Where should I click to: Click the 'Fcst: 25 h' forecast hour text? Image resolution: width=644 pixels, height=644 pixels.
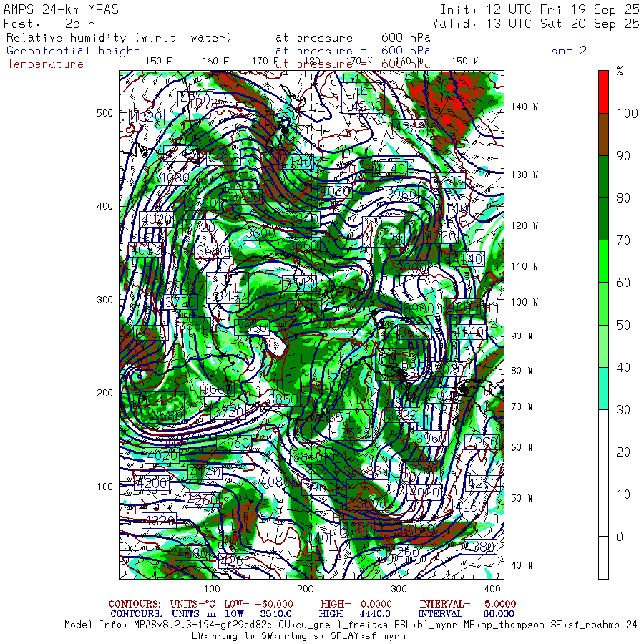pyautogui.click(x=49, y=24)
